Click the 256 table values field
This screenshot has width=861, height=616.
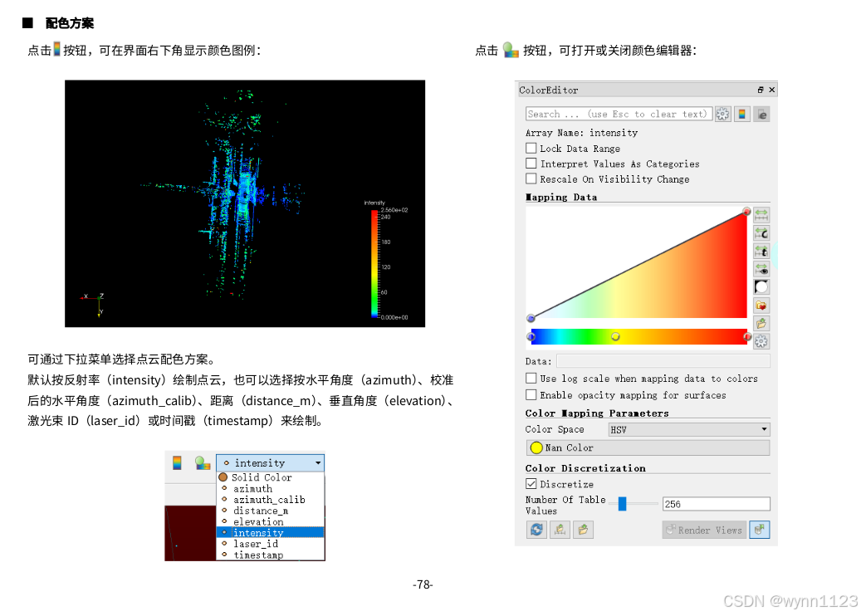(x=716, y=504)
